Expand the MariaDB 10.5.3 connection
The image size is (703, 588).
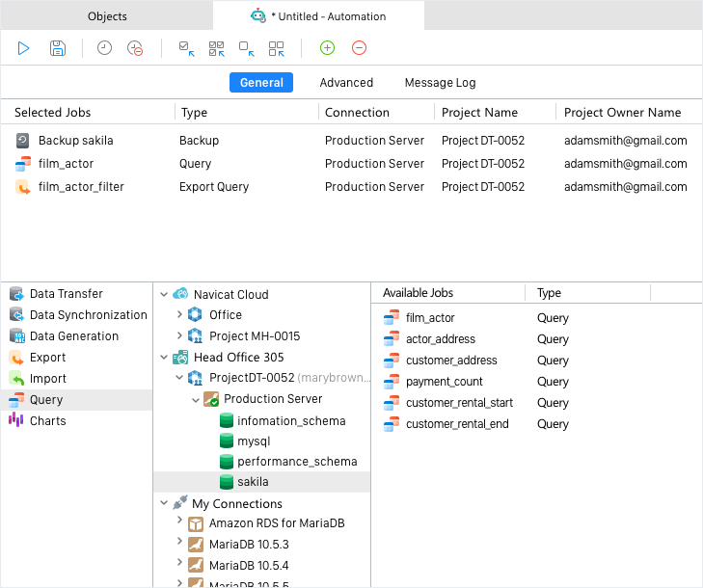point(179,541)
